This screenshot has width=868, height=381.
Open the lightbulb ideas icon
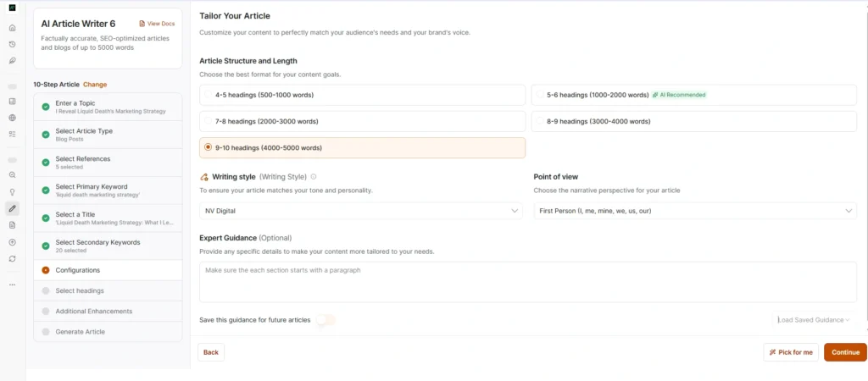12,192
